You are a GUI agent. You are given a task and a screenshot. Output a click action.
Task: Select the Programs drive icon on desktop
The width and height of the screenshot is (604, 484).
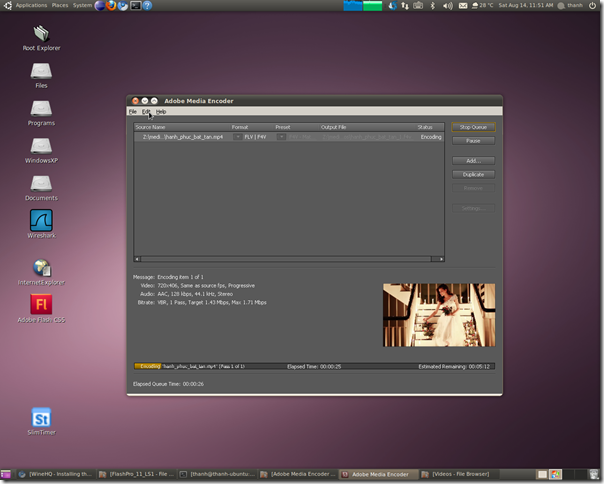[x=41, y=108]
